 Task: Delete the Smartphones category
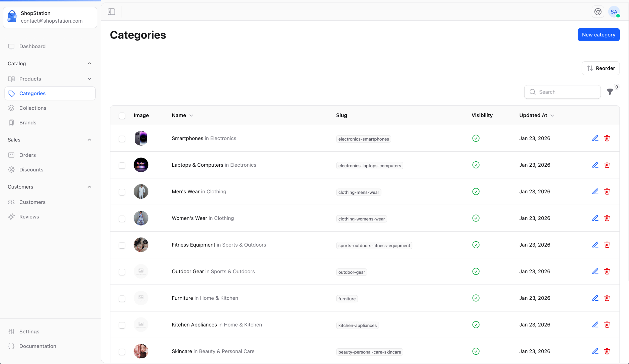coord(607,138)
